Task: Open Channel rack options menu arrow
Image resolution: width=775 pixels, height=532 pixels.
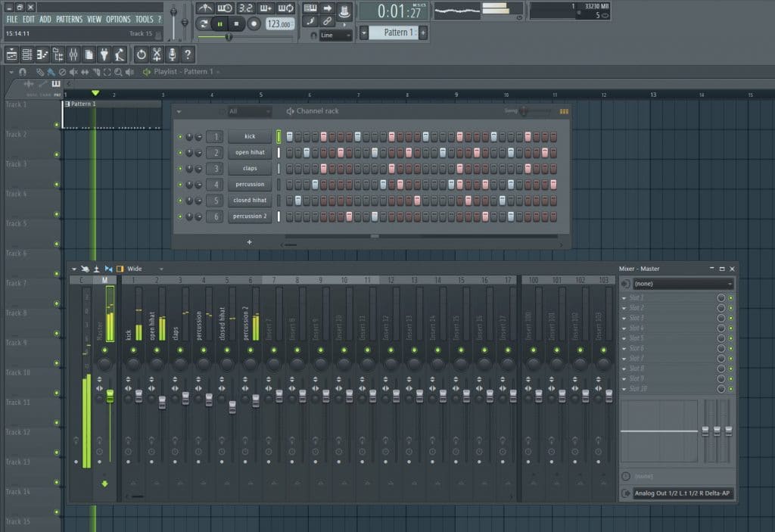Action: (179, 112)
